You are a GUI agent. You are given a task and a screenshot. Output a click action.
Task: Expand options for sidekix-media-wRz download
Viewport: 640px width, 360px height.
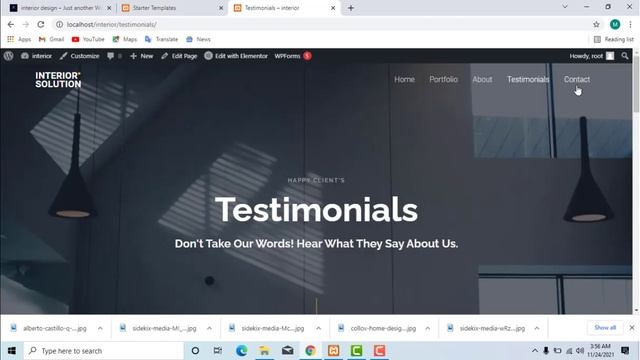(x=537, y=328)
